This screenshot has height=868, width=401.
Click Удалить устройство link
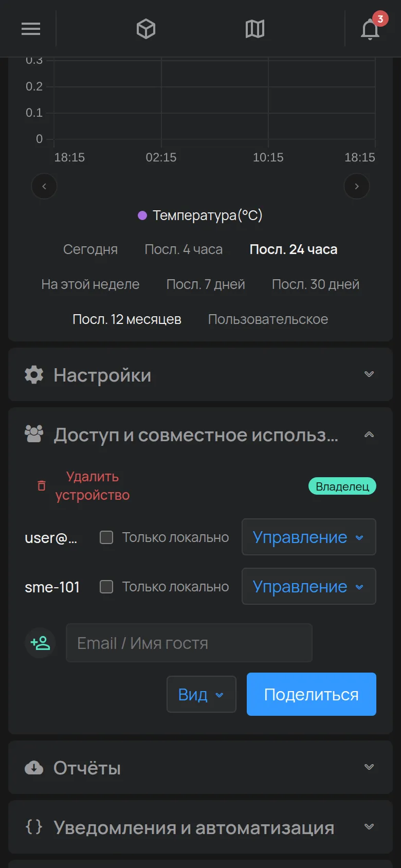pos(93,486)
